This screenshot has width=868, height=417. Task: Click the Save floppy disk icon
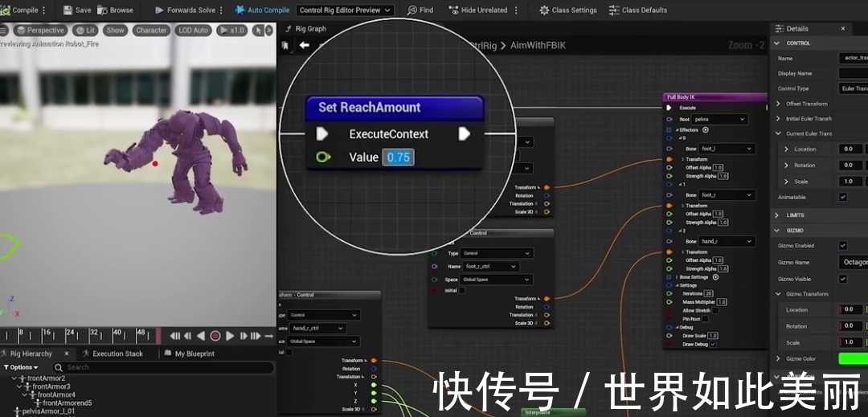[x=68, y=10]
